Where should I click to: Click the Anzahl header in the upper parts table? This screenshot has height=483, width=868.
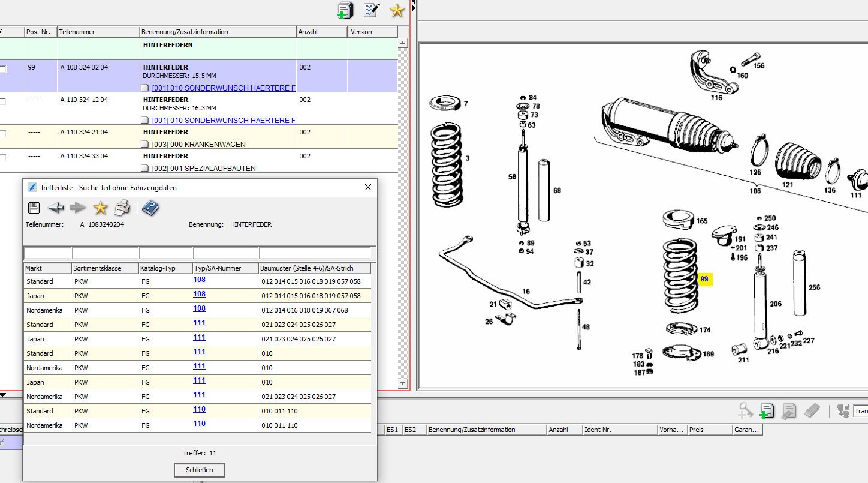tap(322, 32)
